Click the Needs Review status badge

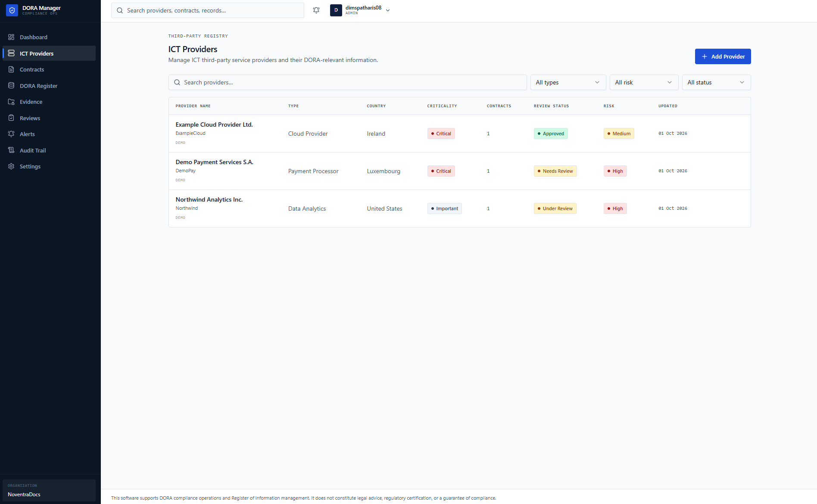point(555,171)
